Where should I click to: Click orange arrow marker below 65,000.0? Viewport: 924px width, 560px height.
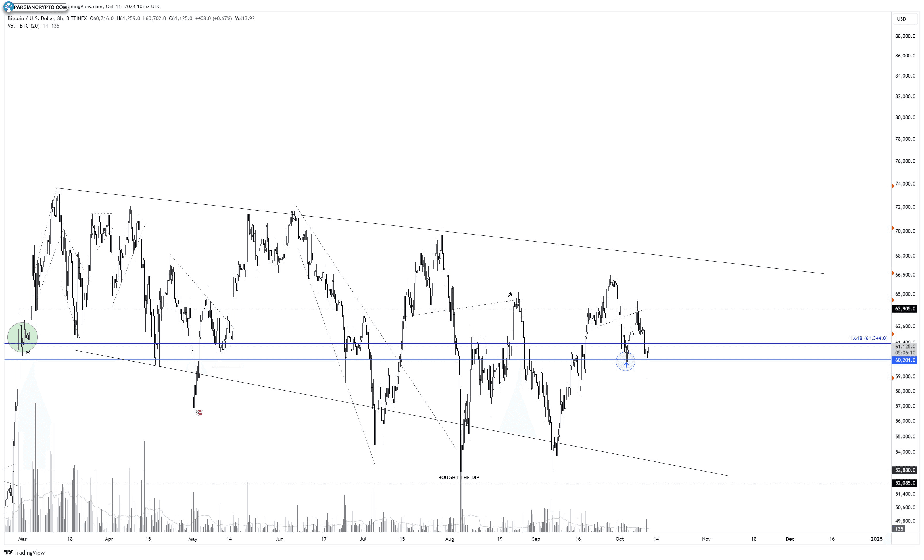coord(892,300)
